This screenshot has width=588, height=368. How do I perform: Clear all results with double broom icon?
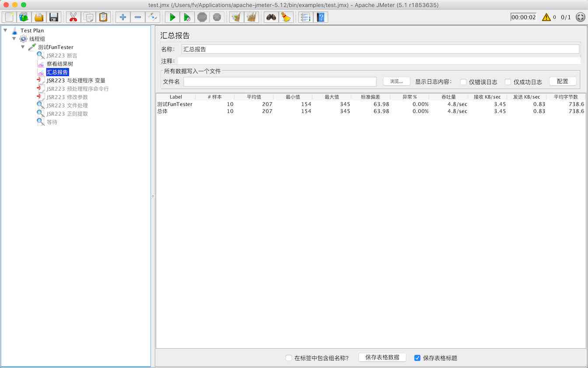click(x=252, y=17)
